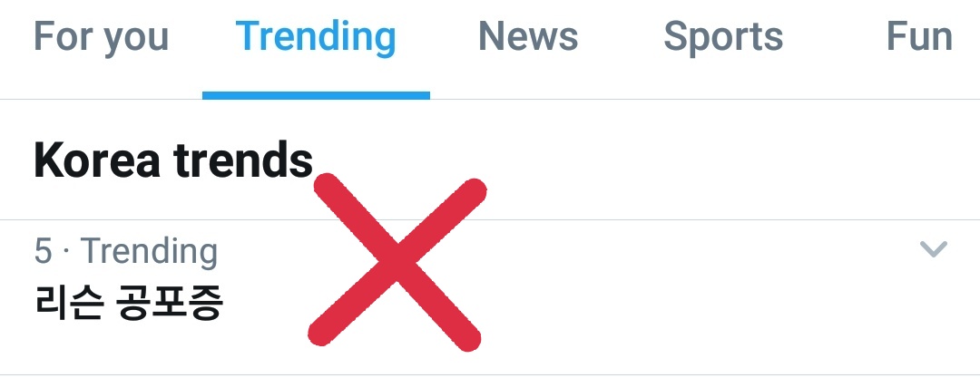The width and height of the screenshot is (980, 378).
Task: Click the Korea trends heading
Action: pyautogui.click(x=173, y=160)
